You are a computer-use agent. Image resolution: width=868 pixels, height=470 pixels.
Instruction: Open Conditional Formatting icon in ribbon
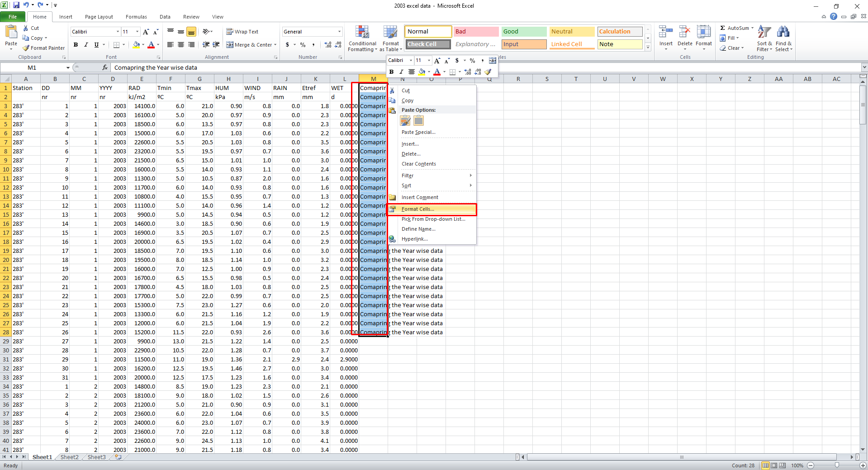tap(362, 33)
